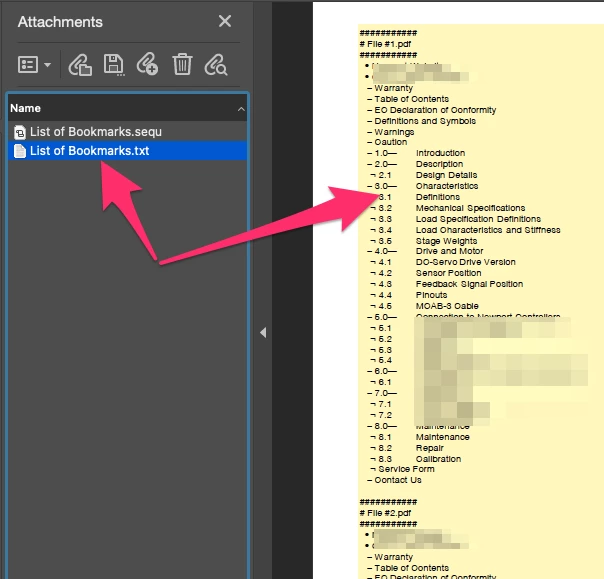
Task: Click the '4.3 Feedback Signal Position' line
Action: (x=447, y=284)
